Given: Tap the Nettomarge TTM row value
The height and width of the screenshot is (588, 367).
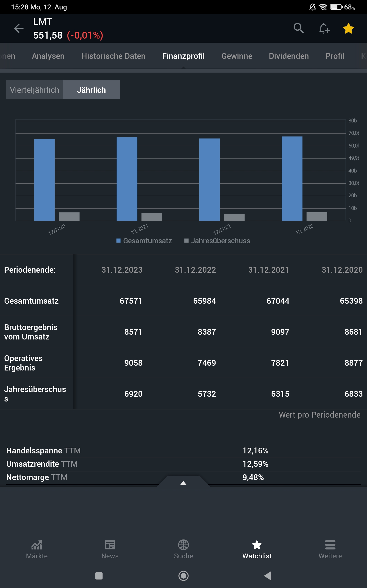Looking at the screenshot, I should 253,477.
